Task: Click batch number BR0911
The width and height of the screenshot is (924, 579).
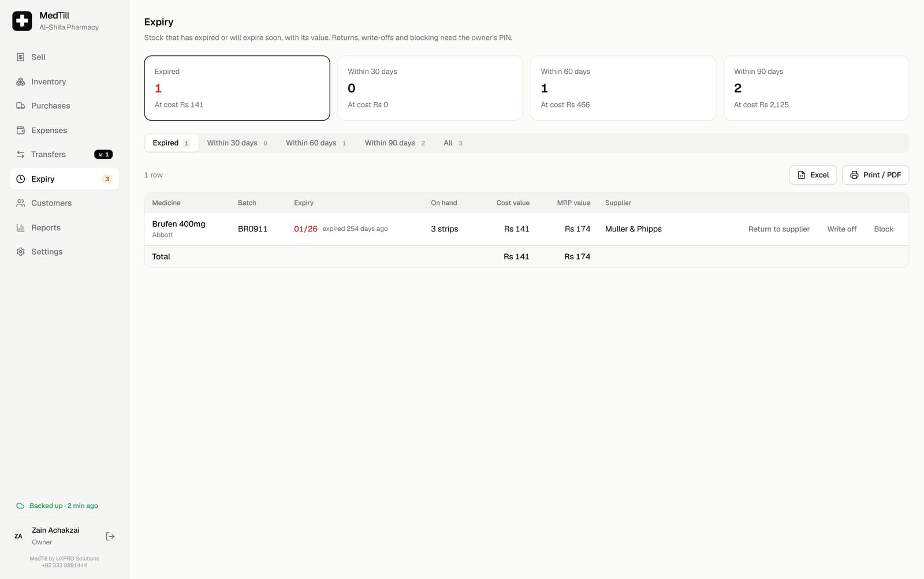Action: [252, 229]
